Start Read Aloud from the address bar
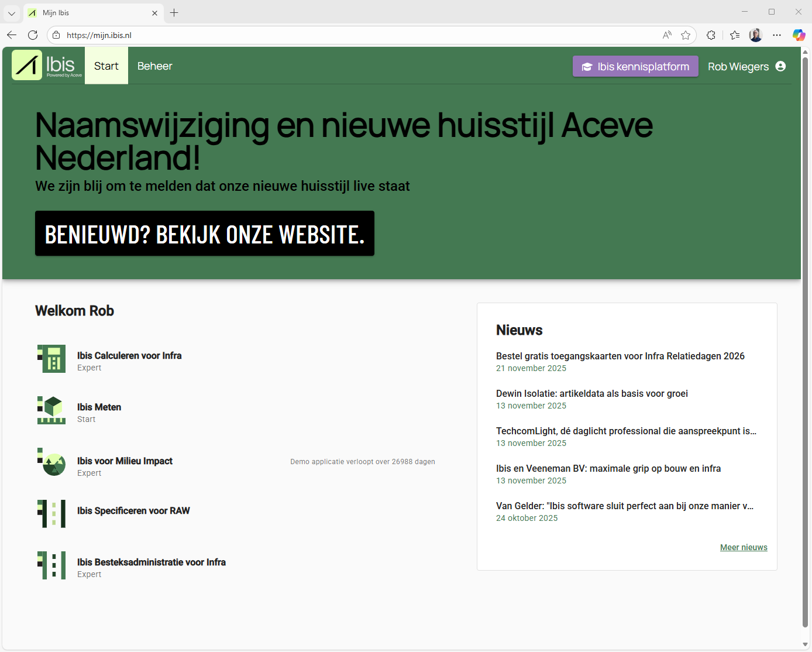The height and width of the screenshot is (652, 812). click(x=667, y=35)
